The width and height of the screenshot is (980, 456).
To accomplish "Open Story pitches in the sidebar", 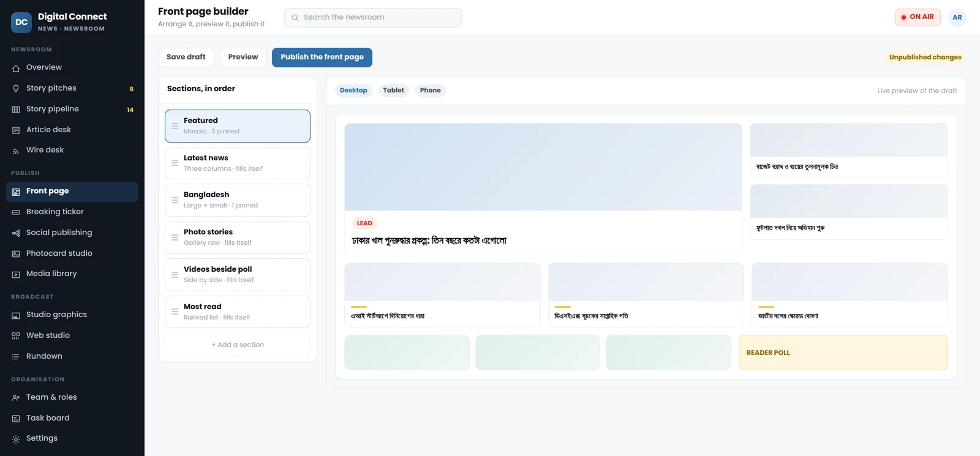I will 72,88.
